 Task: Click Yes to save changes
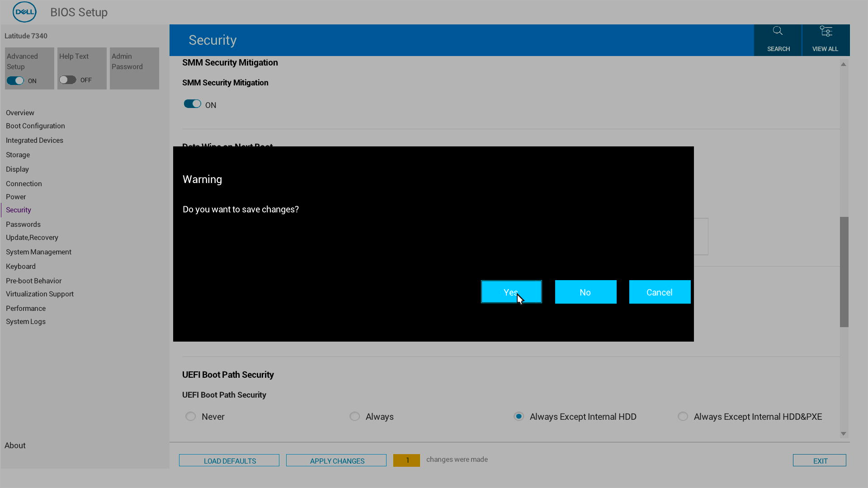[x=511, y=292]
